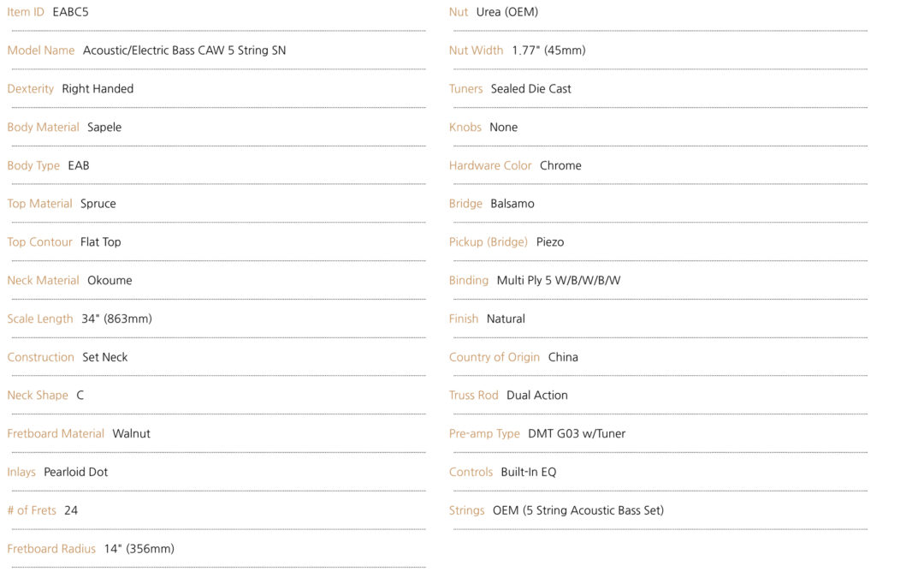This screenshot has width=924, height=578.
Task: Select the Model Name label
Action: point(41,51)
